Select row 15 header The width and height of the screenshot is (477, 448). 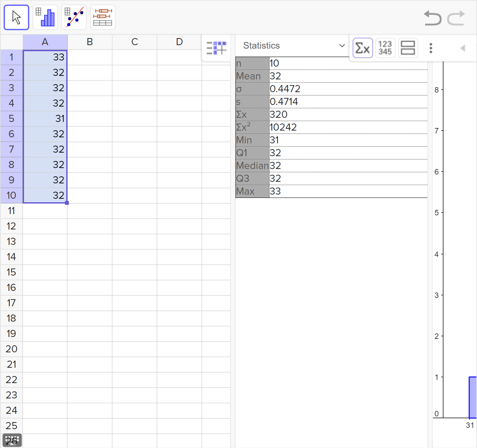tap(11, 272)
